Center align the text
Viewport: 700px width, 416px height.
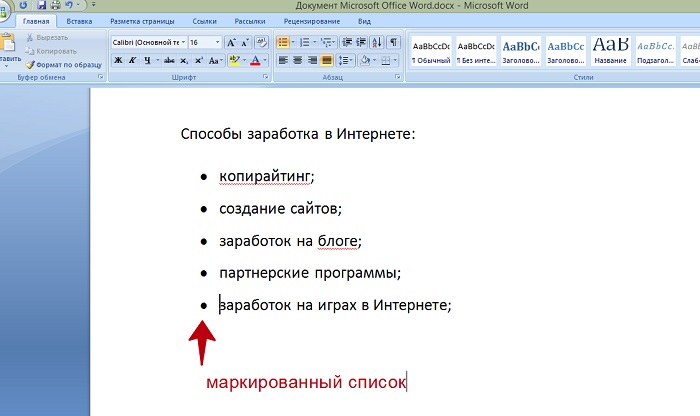point(298,60)
